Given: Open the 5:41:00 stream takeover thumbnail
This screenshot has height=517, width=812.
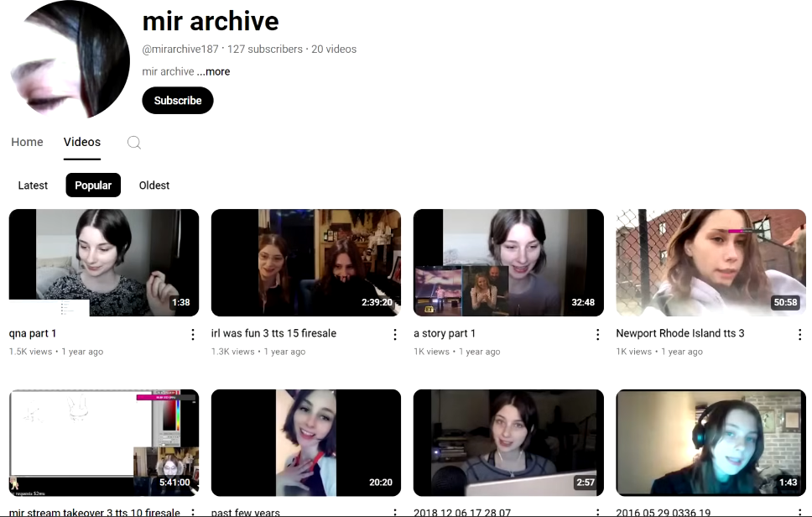Looking at the screenshot, I should click(x=104, y=442).
